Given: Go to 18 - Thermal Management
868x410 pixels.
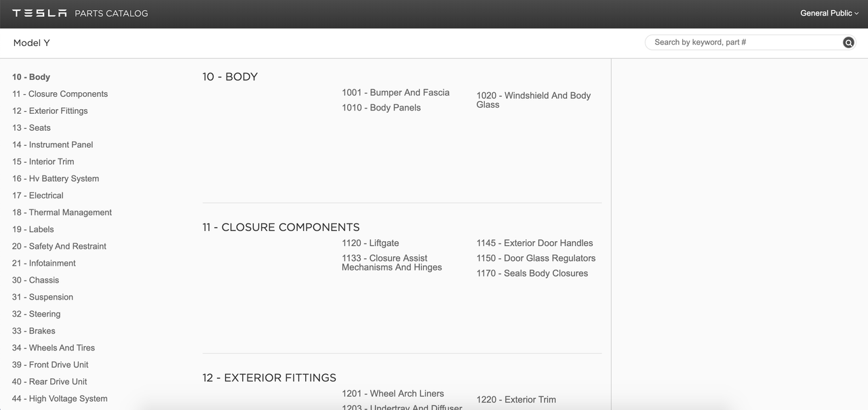Looking at the screenshot, I should (62, 213).
